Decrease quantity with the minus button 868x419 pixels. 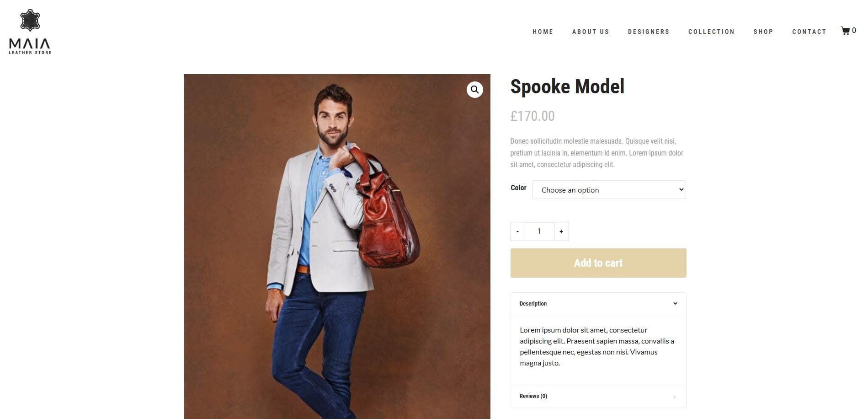[x=517, y=231]
